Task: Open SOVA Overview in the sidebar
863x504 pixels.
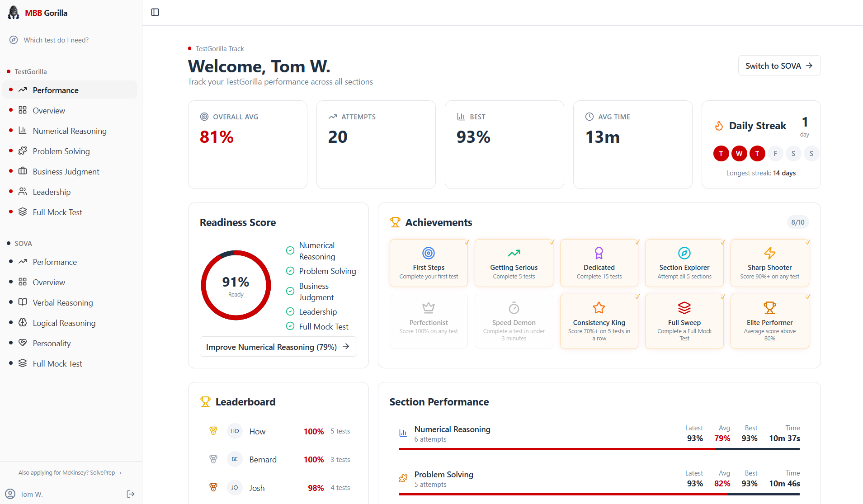Action: (x=70, y=282)
